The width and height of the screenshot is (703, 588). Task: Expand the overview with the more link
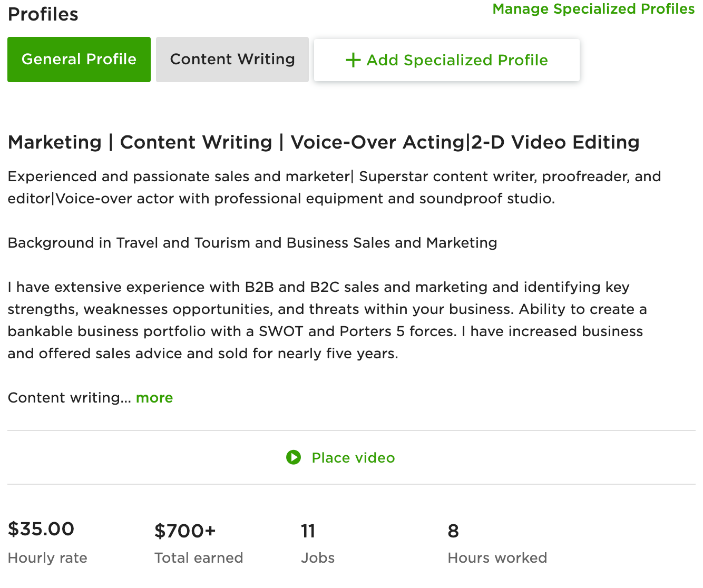pyautogui.click(x=154, y=398)
